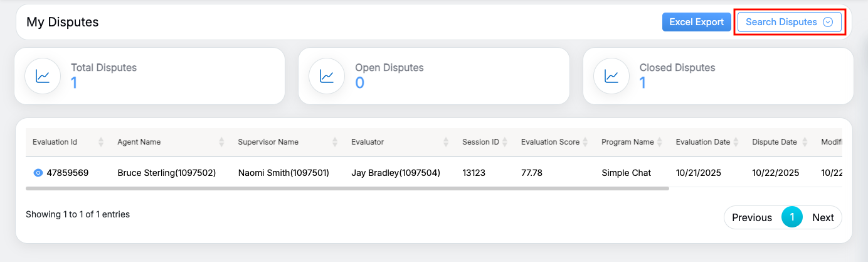Sort by Program Name sort arrows
This screenshot has width=868, height=262.
[x=659, y=142]
